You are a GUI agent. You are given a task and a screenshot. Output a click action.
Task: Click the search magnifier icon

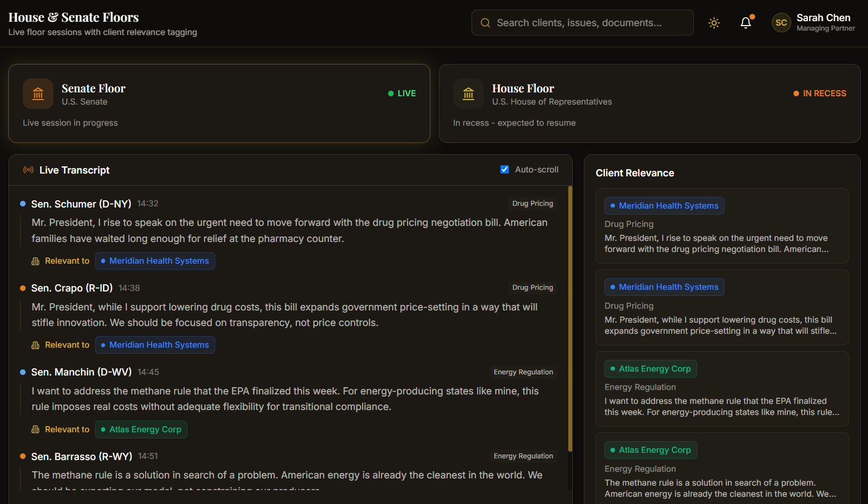point(485,23)
